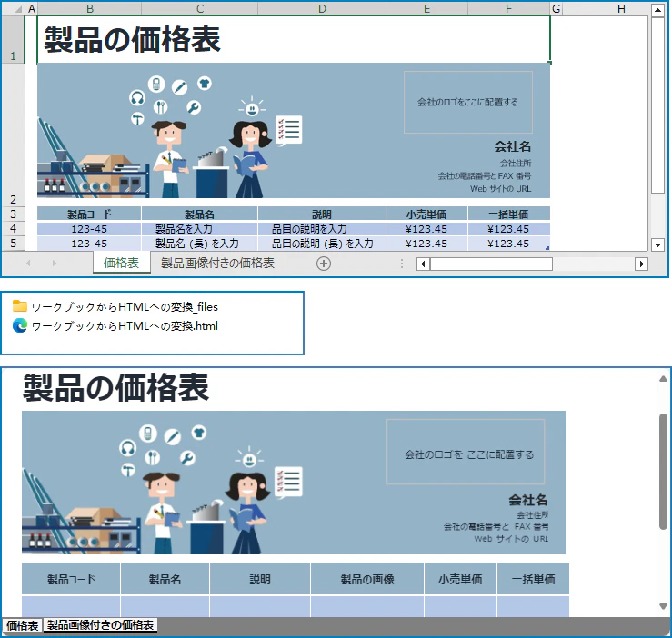Select row 3 header
The height and width of the screenshot is (638, 672).
[x=14, y=214]
